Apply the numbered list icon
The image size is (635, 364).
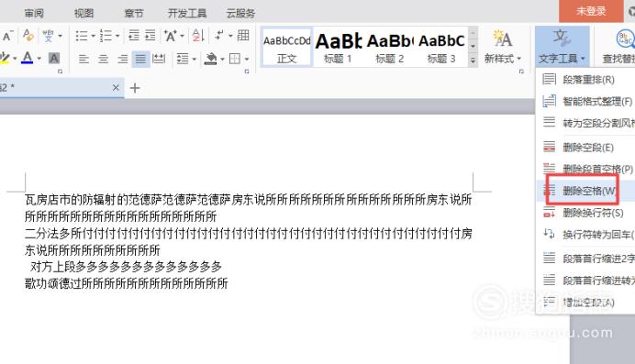[x=106, y=36]
